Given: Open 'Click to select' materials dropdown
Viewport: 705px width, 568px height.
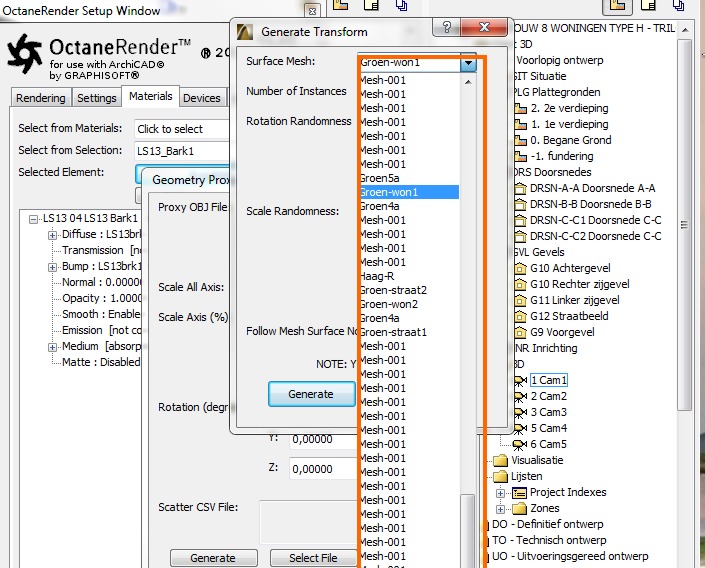Looking at the screenshot, I should [182, 129].
